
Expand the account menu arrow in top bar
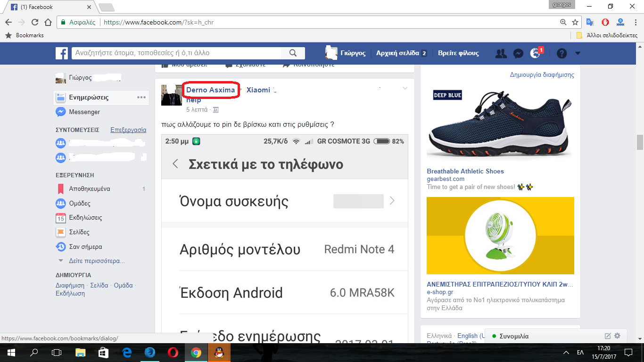pos(578,53)
